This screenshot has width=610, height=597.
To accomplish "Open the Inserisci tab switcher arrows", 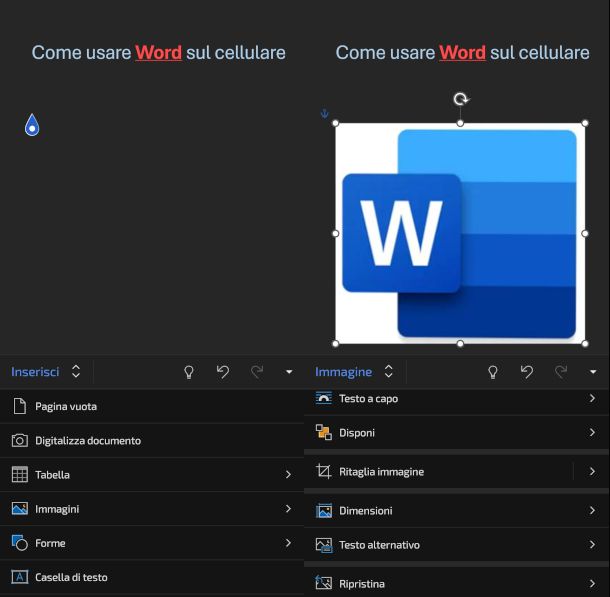I will point(76,371).
